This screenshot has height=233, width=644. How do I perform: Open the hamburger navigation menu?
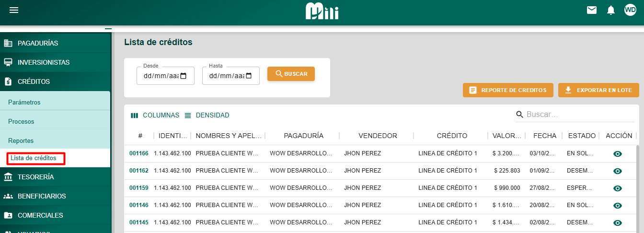tap(14, 10)
